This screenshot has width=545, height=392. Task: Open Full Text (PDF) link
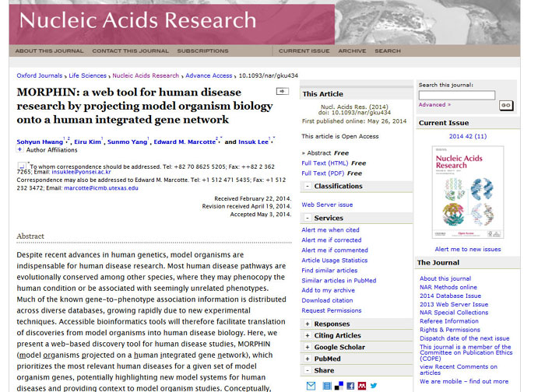coord(323,173)
